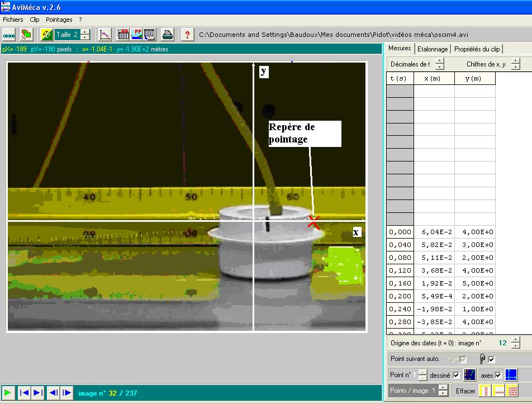Open help with red question mark
Screen dimensions: 532x404
187,35
